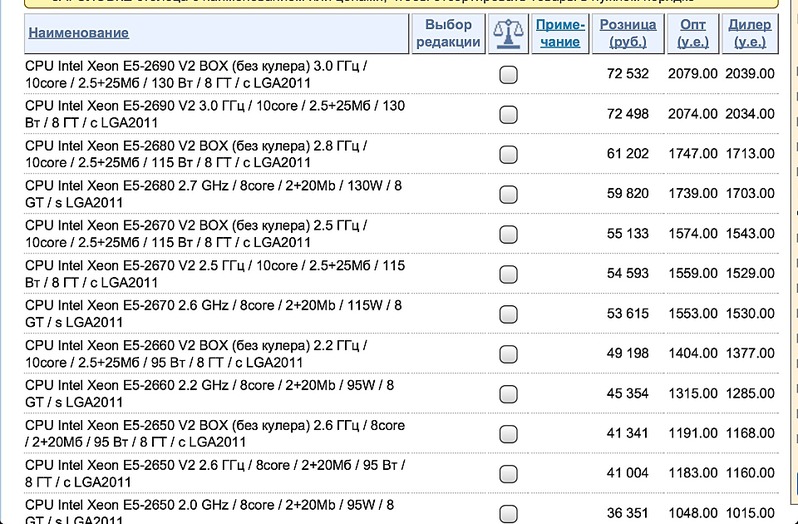Click retail price 53 615
The image size is (798, 524).
click(x=628, y=313)
